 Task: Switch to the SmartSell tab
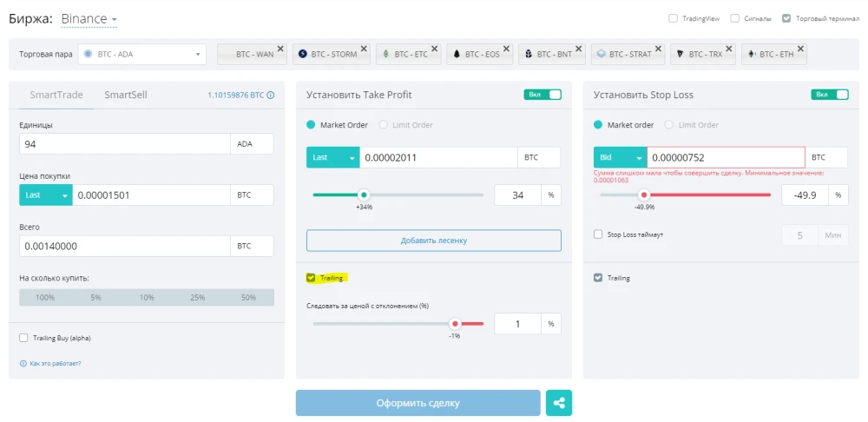click(126, 95)
